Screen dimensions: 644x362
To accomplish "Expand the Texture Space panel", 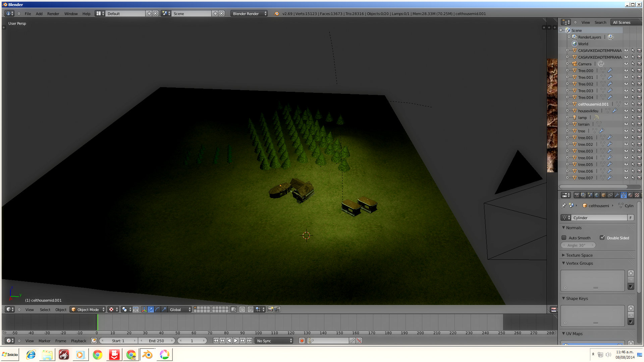I will [x=579, y=255].
